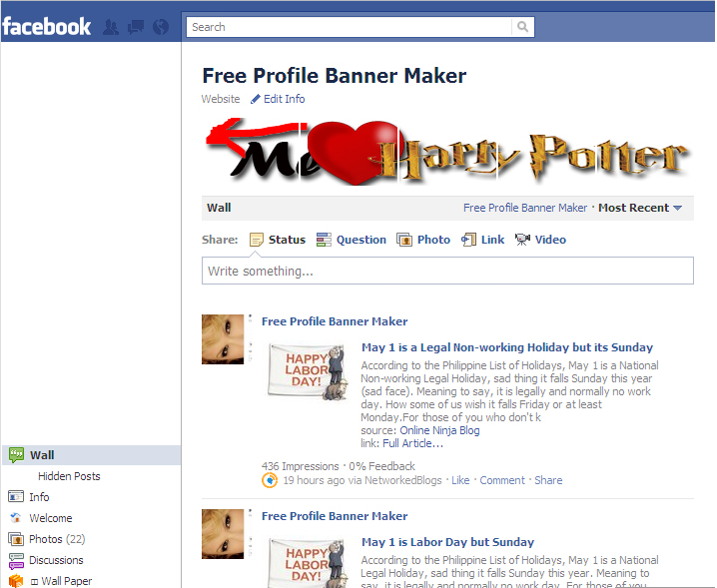
Task: Open Hidden Posts in sidebar
Action: coord(69,476)
